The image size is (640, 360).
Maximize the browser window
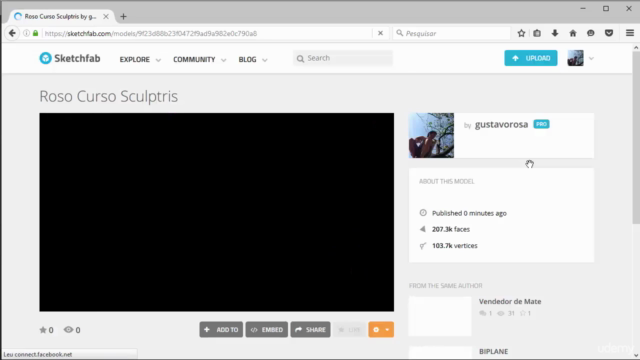coord(606,9)
